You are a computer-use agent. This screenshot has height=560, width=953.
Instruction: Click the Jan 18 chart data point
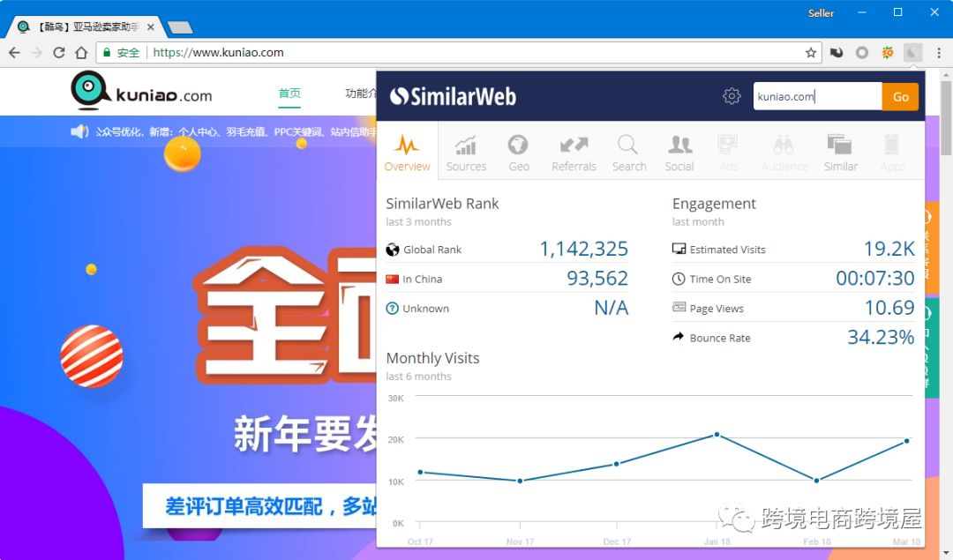click(x=717, y=434)
